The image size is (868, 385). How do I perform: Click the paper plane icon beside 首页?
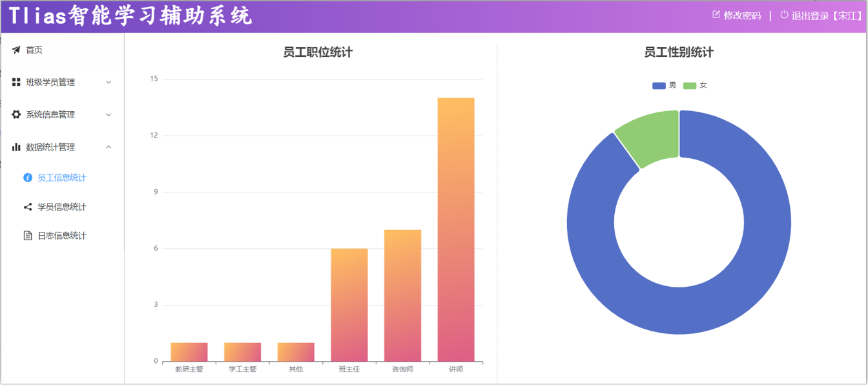(x=16, y=50)
